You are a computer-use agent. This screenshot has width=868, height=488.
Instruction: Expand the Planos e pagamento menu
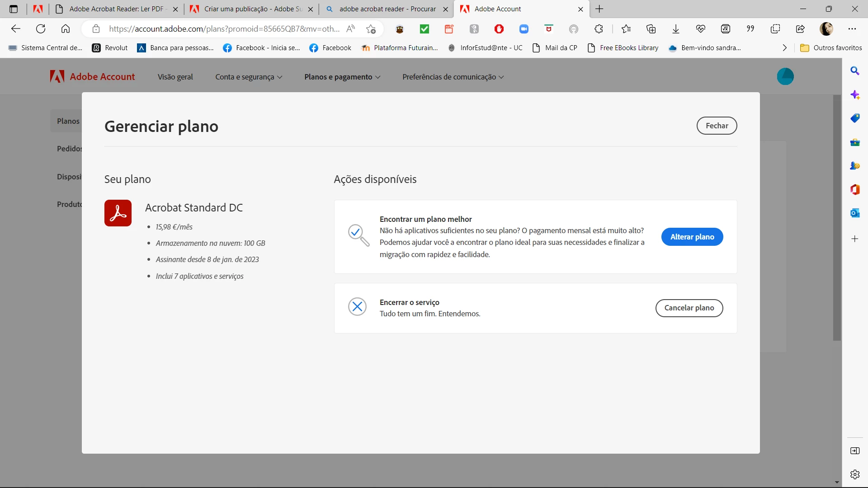[x=342, y=77]
